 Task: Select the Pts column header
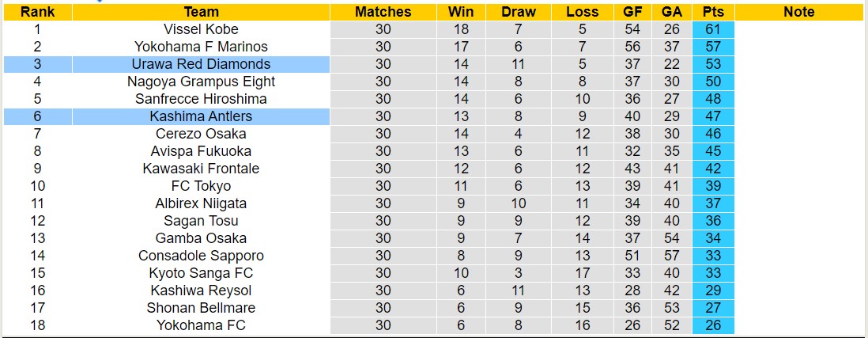coord(713,12)
